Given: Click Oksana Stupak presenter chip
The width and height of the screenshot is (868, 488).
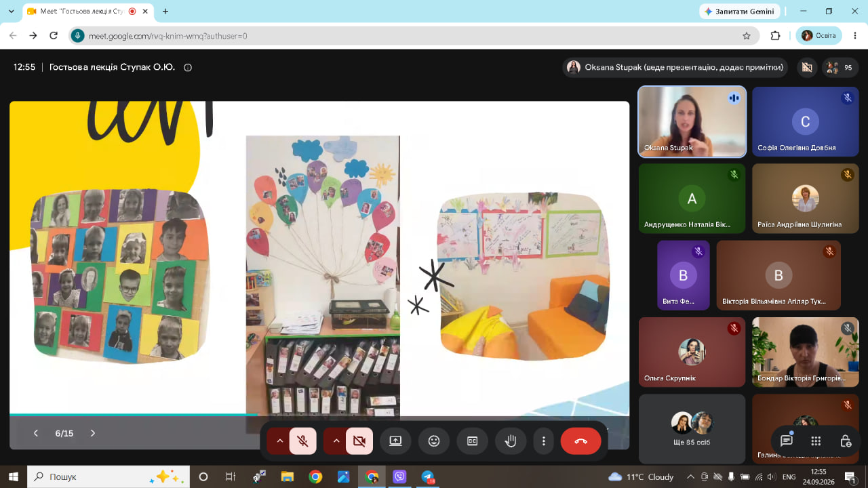Looking at the screenshot, I should (x=676, y=67).
